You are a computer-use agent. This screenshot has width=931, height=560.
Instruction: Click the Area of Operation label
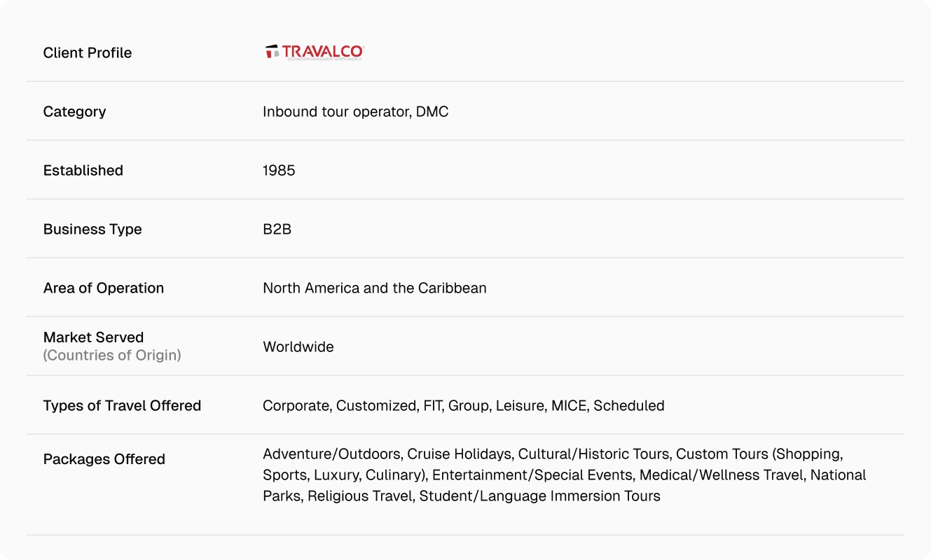(x=104, y=288)
